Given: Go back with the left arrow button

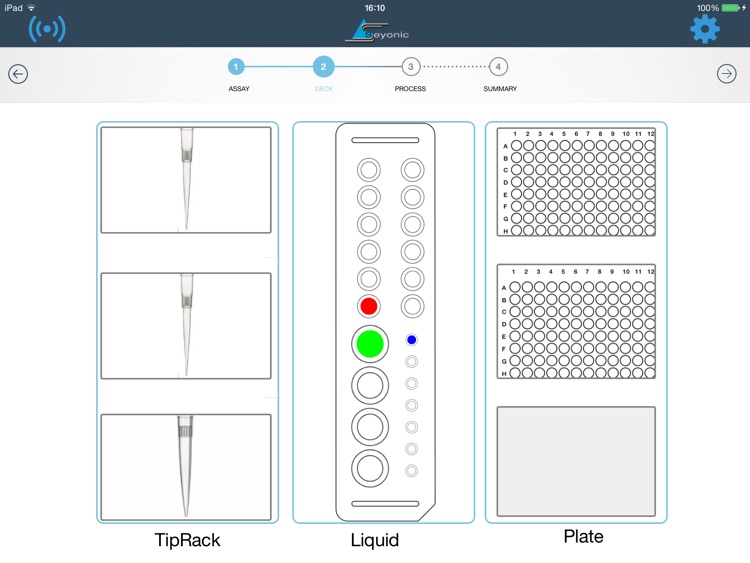Looking at the screenshot, I should (x=18, y=74).
